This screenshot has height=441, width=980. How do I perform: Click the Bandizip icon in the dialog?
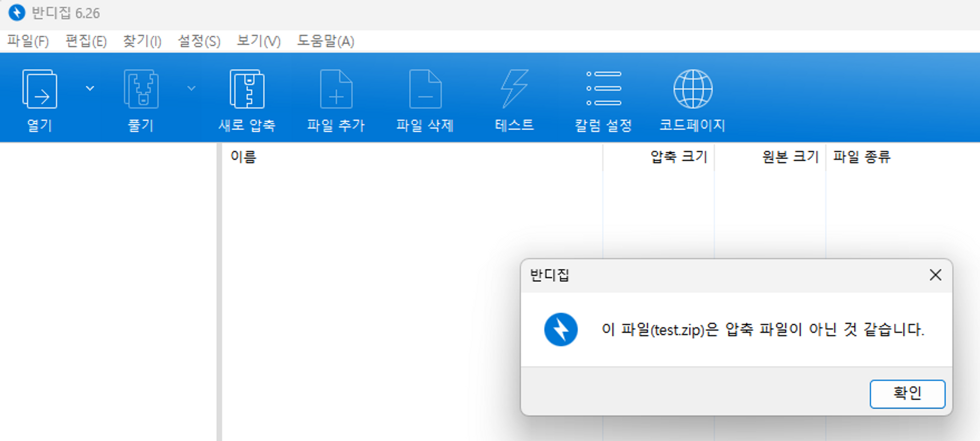click(561, 330)
